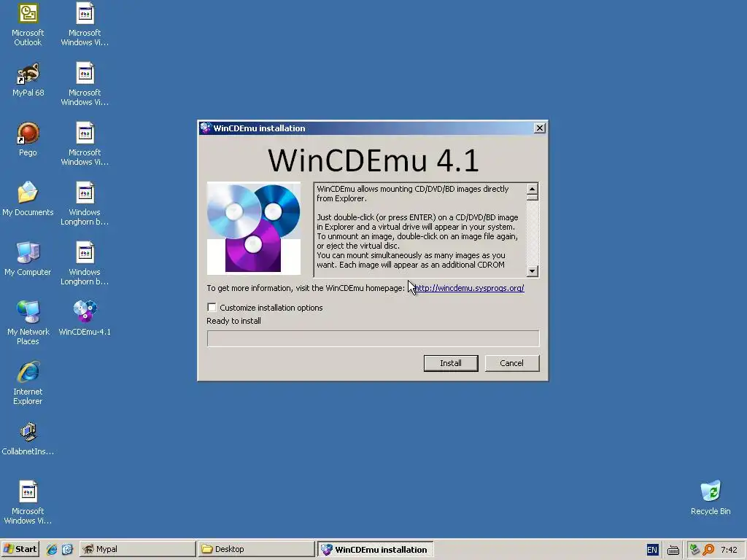Click the Install button
747x560 pixels.
pos(451,363)
